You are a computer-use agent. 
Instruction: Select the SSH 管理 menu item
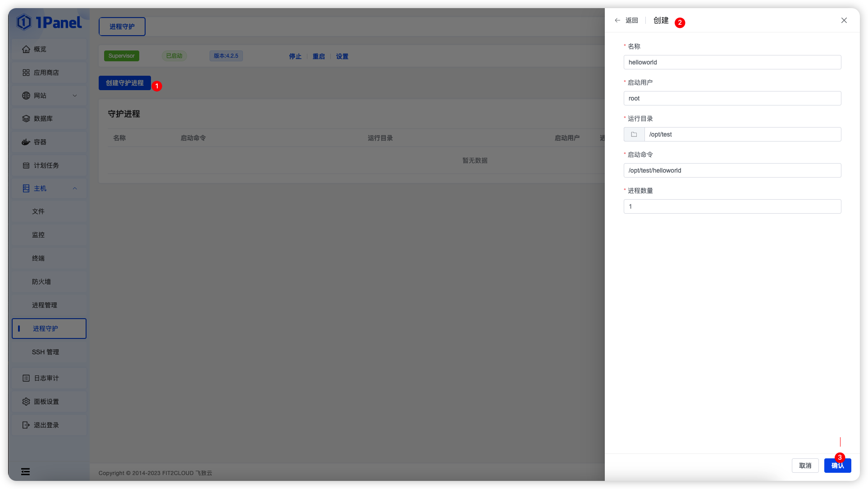[x=45, y=352]
